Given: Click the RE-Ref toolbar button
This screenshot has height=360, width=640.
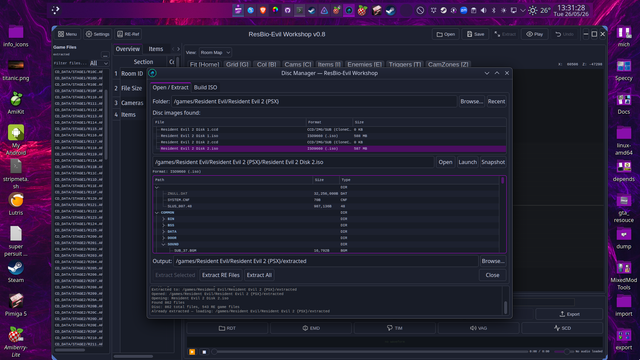Looking at the screenshot, I should pyautogui.click(x=128, y=34).
